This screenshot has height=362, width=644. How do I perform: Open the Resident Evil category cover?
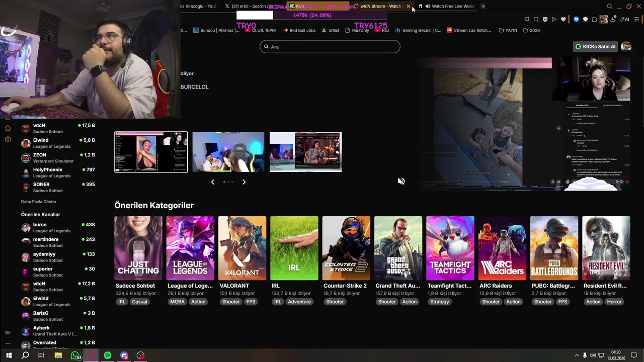click(606, 248)
